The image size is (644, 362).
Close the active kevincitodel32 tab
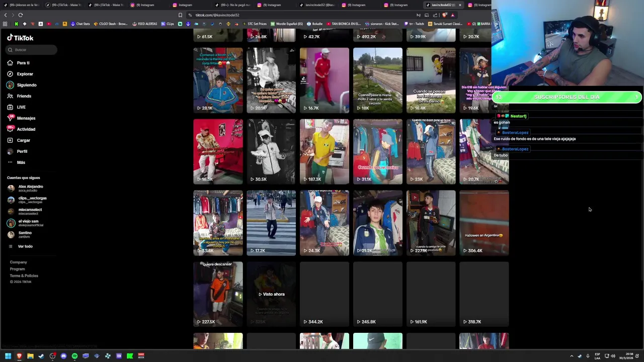(x=459, y=5)
